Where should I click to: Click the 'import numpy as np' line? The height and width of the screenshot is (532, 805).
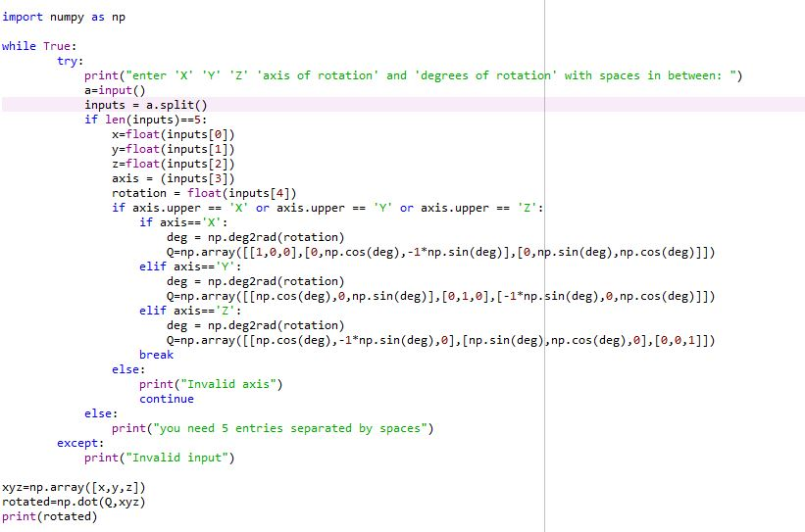64,17
